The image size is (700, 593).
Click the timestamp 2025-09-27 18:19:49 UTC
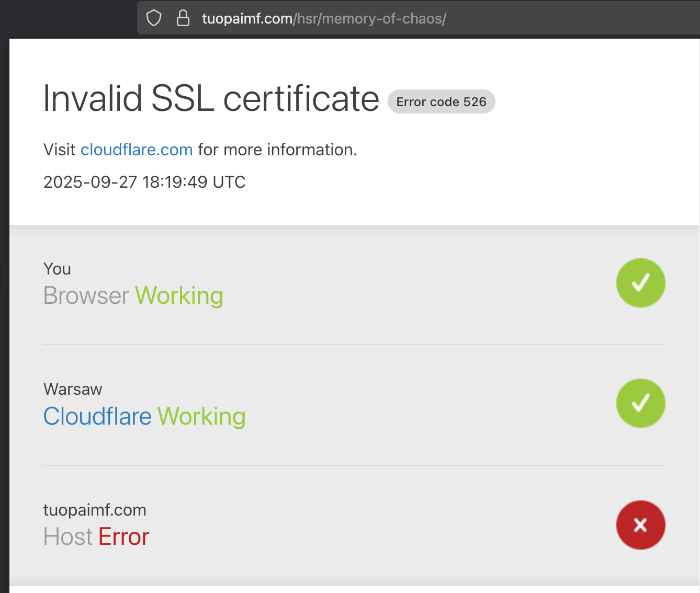pos(144,182)
